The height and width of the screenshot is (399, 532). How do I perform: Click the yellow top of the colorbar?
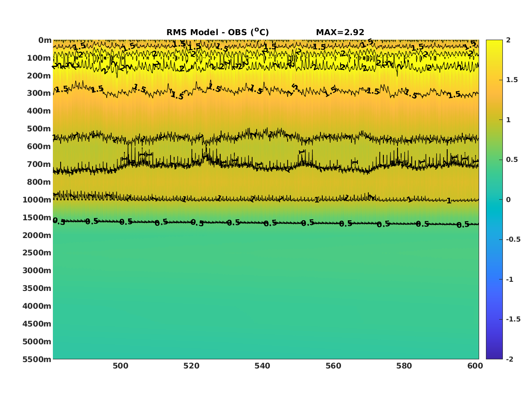click(494, 44)
